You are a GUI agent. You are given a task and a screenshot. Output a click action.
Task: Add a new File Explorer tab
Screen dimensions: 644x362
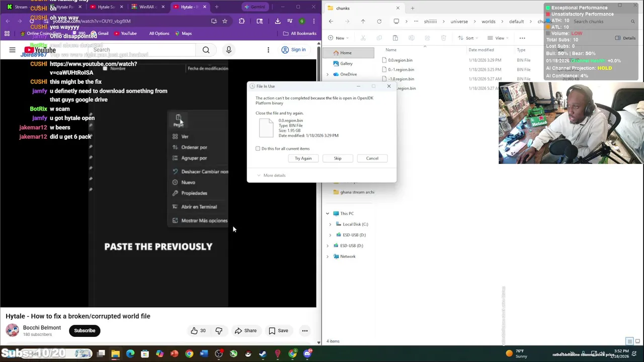click(x=413, y=8)
